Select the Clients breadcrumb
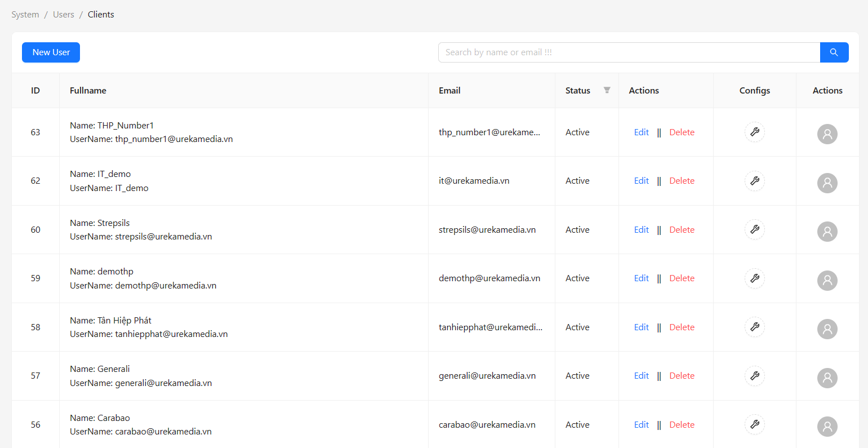Image resolution: width=868 pixels, height=448 pixels. pyautogui.click(x=101, y=15)
